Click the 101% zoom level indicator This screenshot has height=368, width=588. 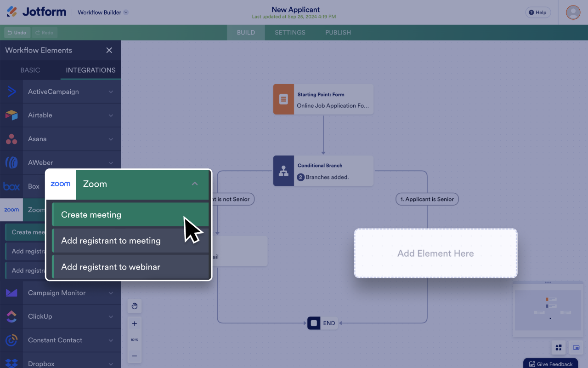[x=135, y=340]
